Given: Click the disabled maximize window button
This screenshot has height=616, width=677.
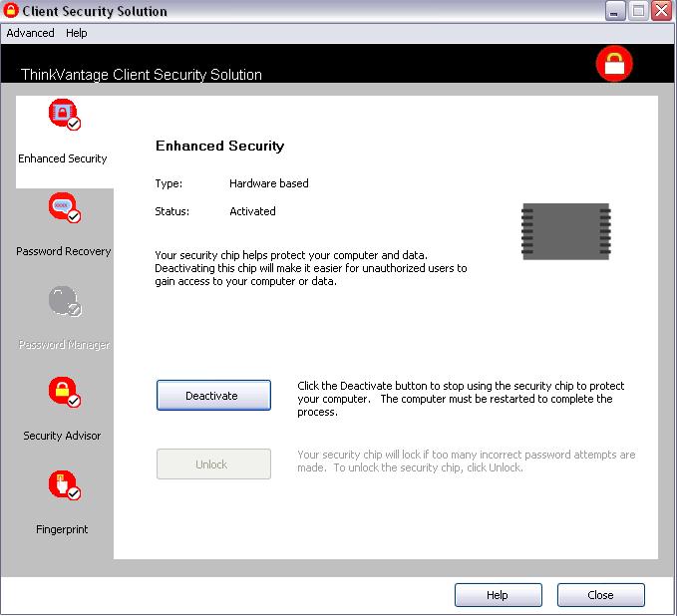Looking at the screenshot, I should point(638,11).
